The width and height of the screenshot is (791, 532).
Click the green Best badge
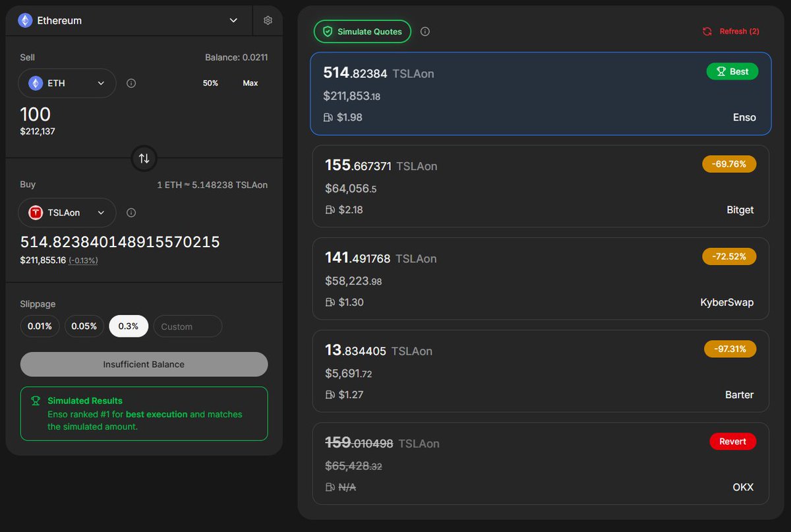[x=732, y=71]
